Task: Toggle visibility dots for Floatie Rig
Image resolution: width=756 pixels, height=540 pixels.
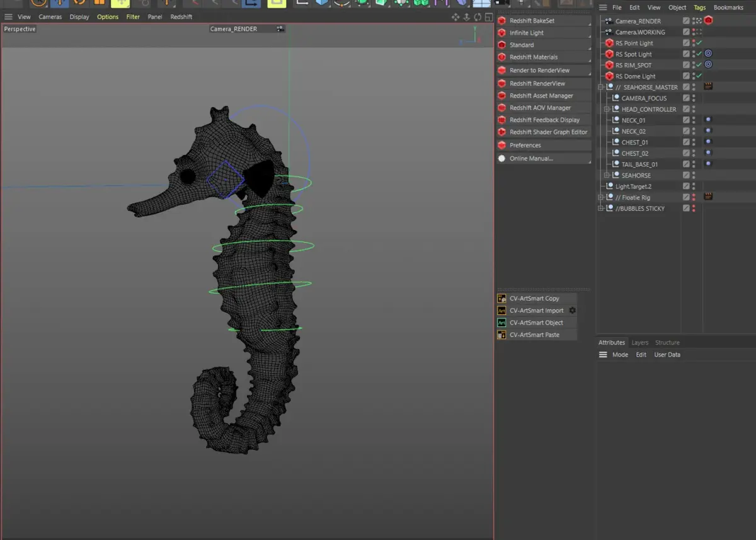Action: point(694,197)
